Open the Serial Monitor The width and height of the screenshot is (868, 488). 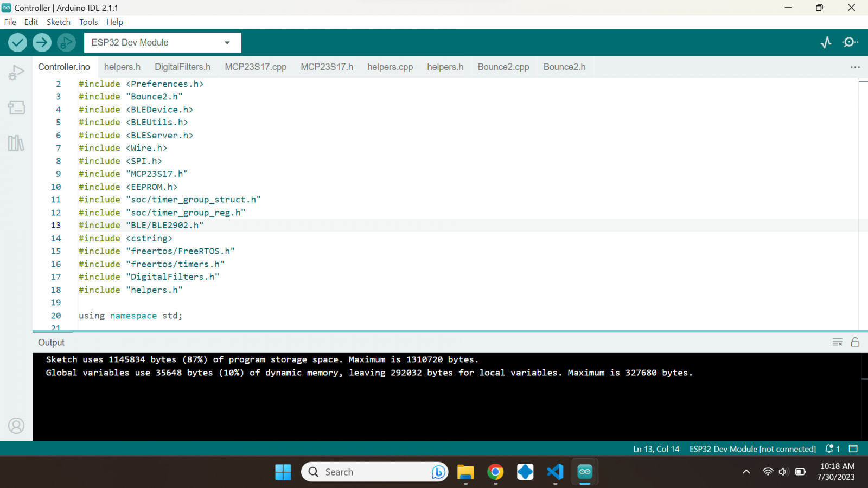[x=850, y=42]
